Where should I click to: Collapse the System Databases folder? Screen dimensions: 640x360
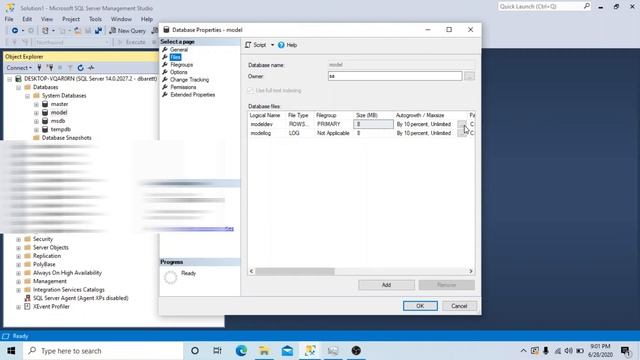[x=27, y=96]
